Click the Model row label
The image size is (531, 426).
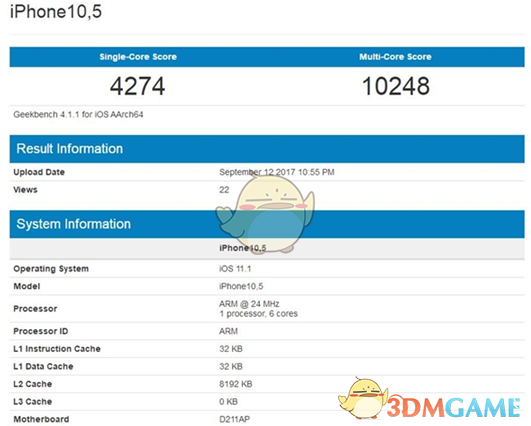click(27, 286)
